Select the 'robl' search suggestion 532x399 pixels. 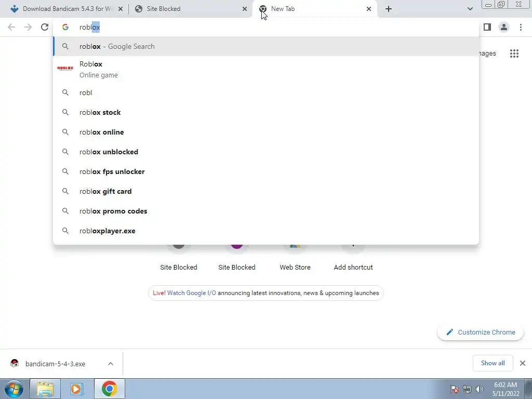(x=266, y=92)
